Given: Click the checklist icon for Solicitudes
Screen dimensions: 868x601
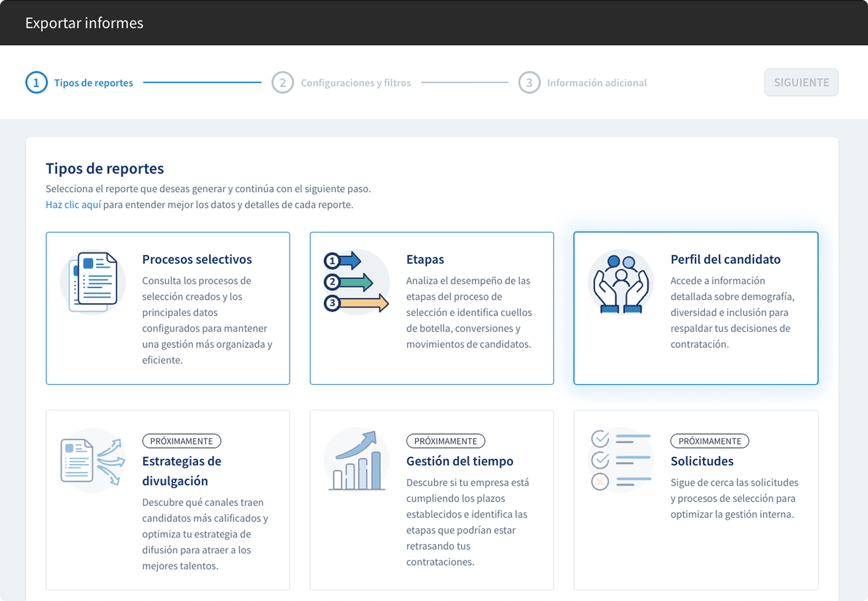Looking at the screenshot, I should pyautogui.click(x=621, y=460).
